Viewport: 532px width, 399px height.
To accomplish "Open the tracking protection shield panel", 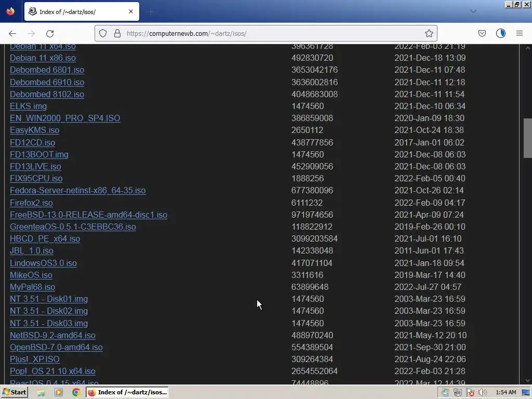I will pyautogui.click(x=103, y=33).
